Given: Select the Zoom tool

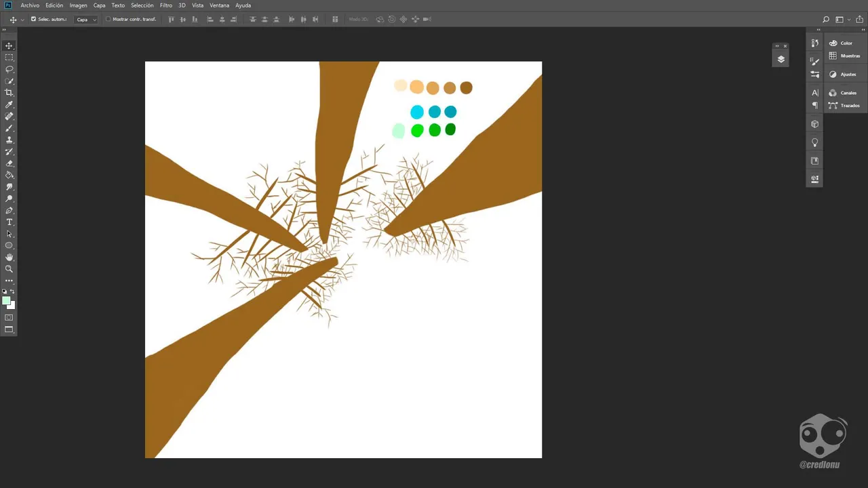Looking at the screenshot, I should point(9,269).
